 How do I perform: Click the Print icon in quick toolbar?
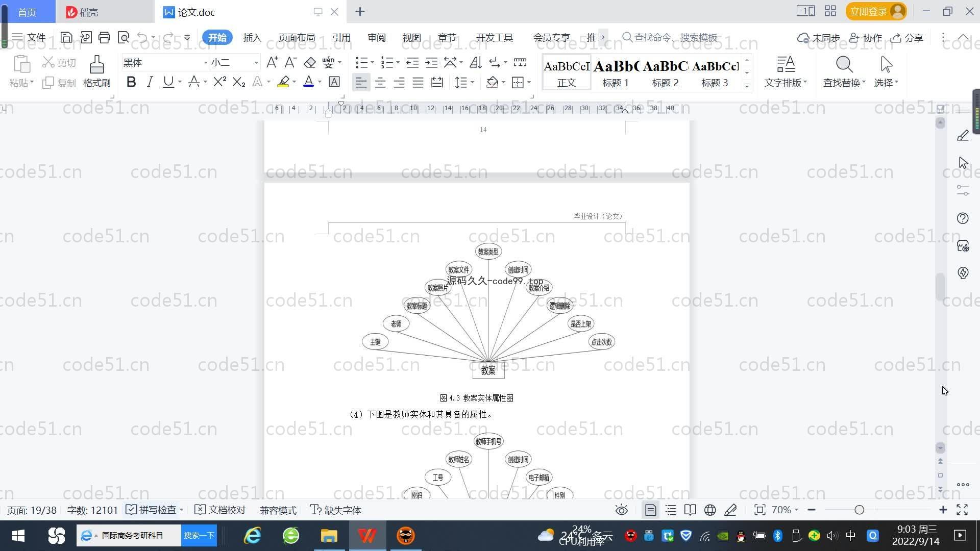104,37
